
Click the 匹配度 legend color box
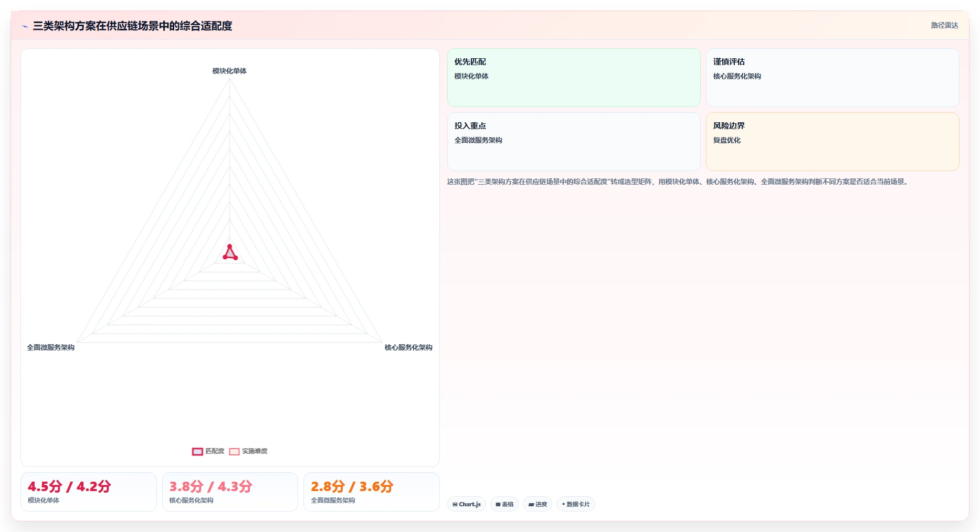[x=197, y=452]
